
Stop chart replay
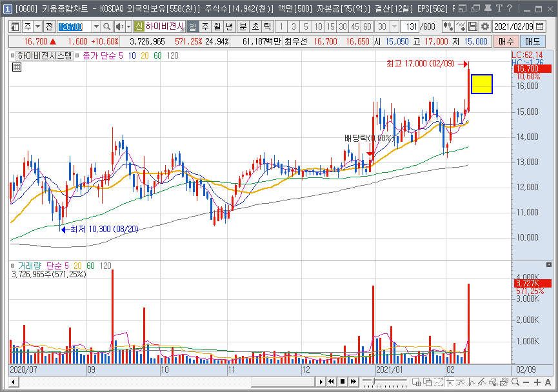(343, 382)
